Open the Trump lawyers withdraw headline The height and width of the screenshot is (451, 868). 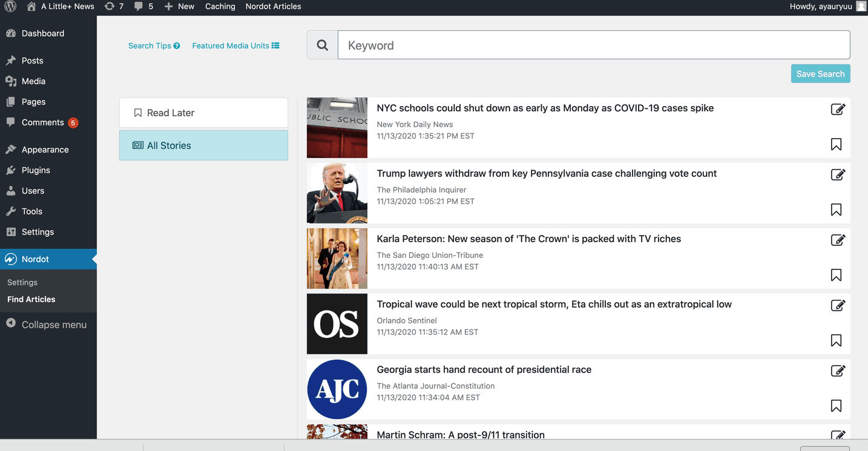pos(547,174)
